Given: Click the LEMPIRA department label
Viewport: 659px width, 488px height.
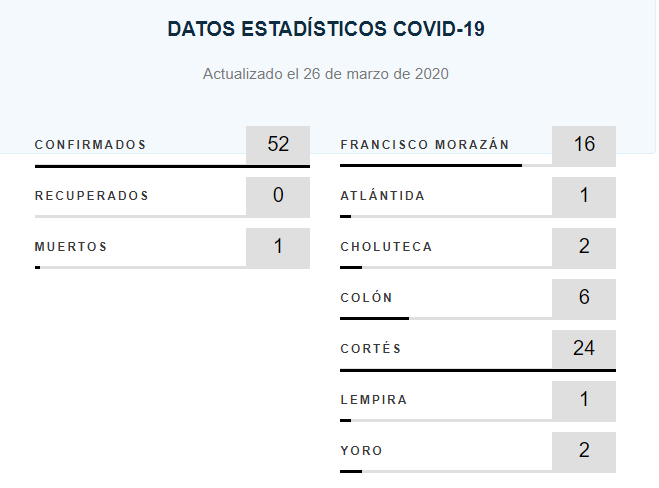Looking at the screenshot, I should [x=374, y=400].
